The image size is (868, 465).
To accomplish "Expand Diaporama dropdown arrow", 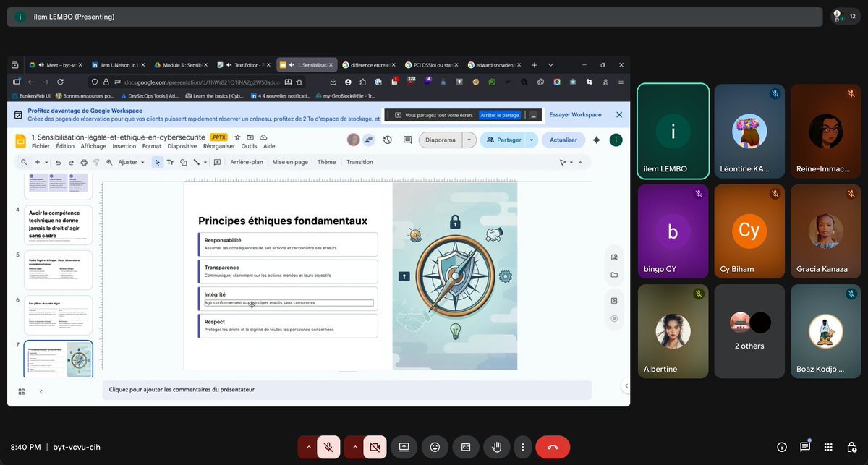I will [x=469, y=140].
